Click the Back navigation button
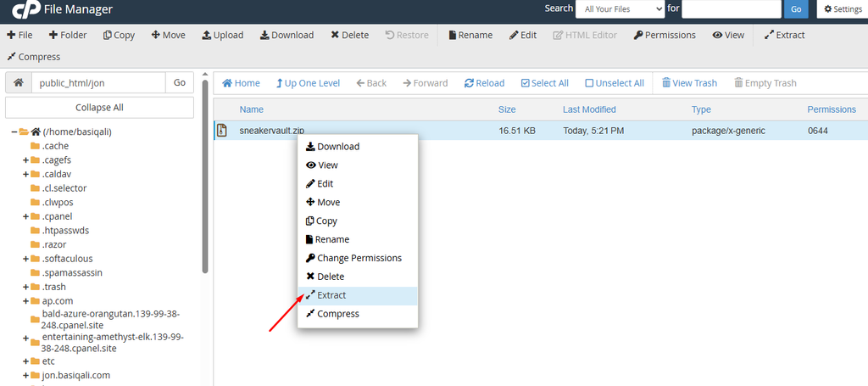Viewport: 868px width, 386px height. (x=371, y=83)
